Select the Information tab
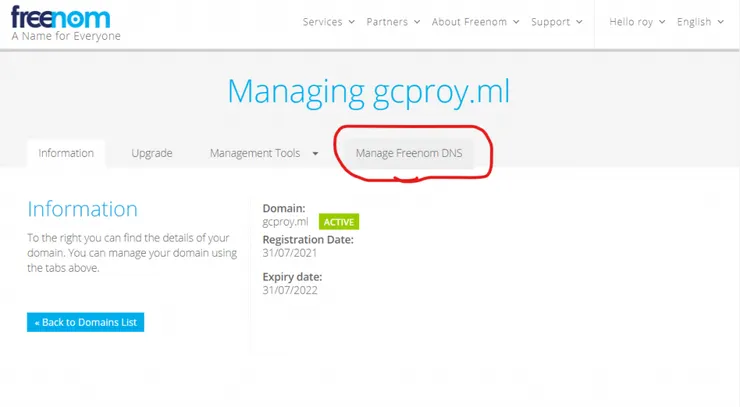 tap(66, 153)
